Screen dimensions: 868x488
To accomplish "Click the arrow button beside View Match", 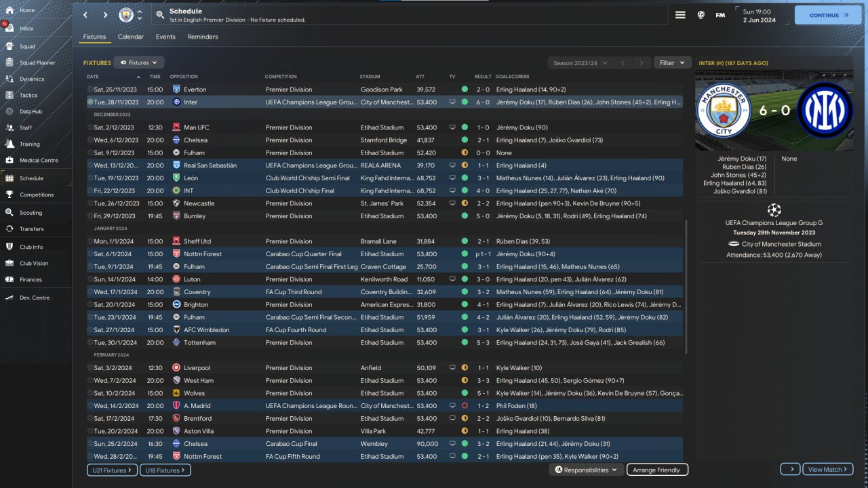I will pos(790,469).
